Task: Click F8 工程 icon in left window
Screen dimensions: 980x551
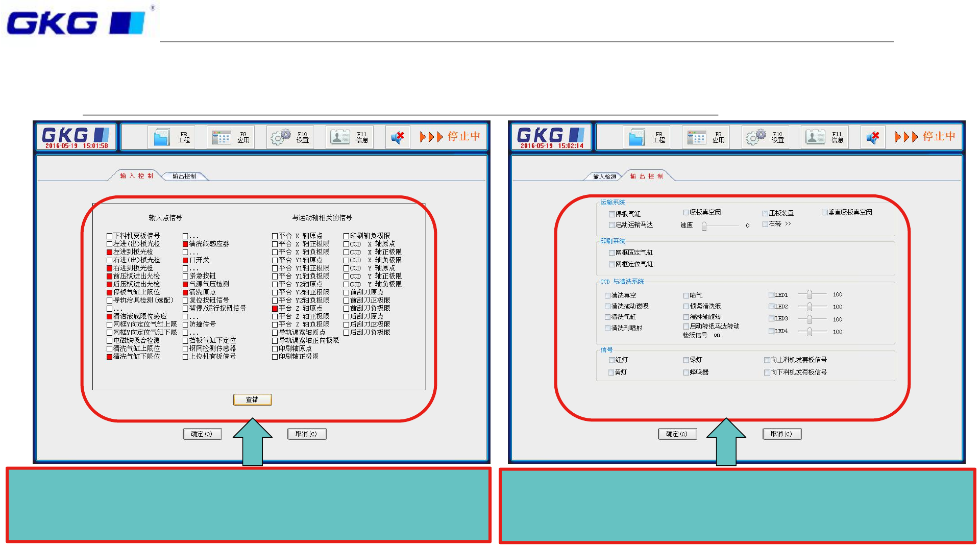Action: pos(161,137)
